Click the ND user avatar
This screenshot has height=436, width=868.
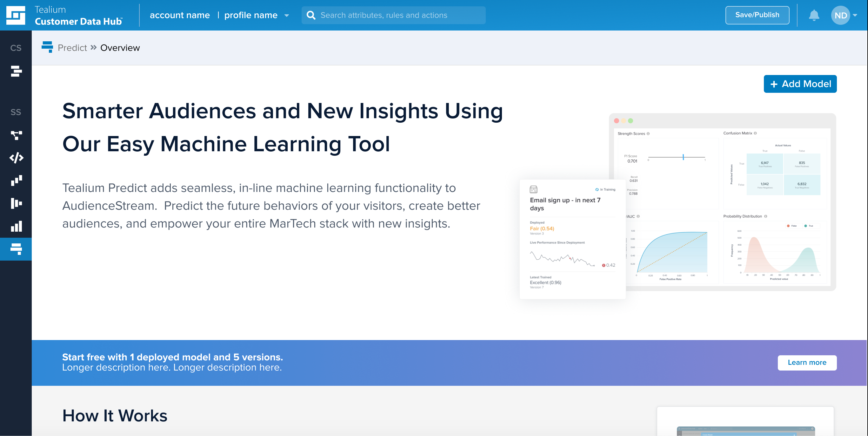[840, 15]
